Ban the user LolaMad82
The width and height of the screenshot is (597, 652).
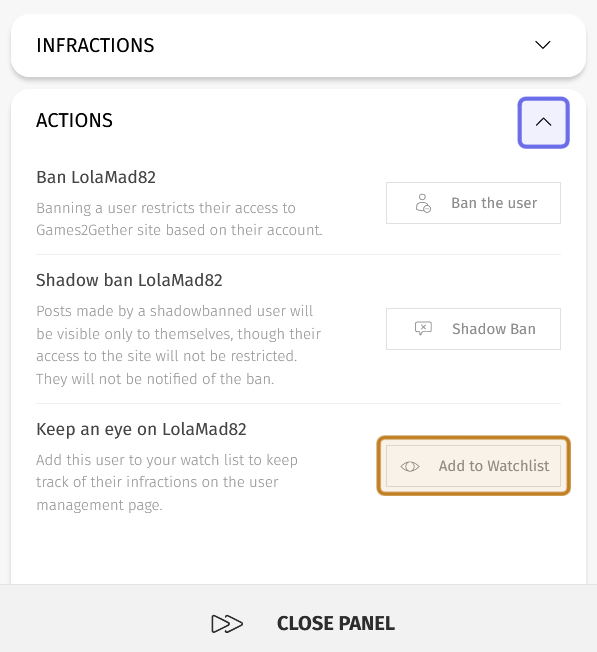pyautogui.click(x=473, y=203)
